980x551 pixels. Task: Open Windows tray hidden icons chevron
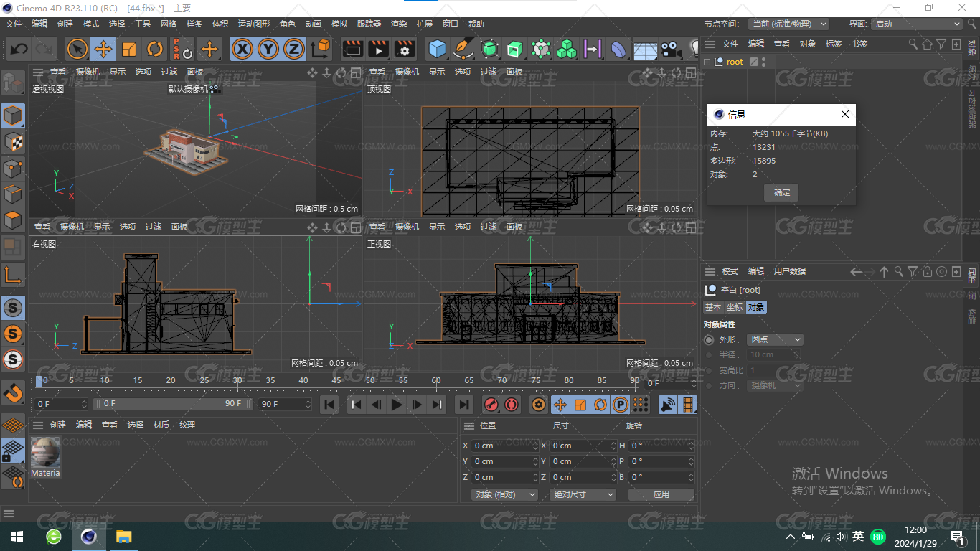(791, 537)
